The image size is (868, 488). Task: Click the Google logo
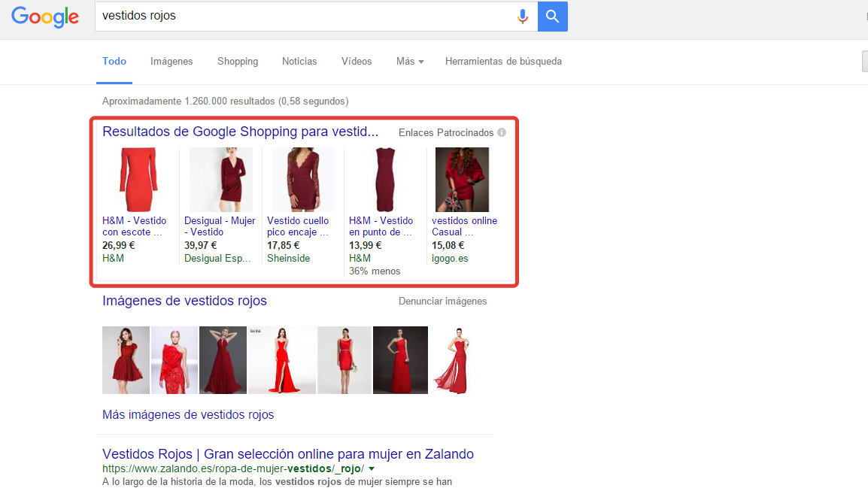45,17
